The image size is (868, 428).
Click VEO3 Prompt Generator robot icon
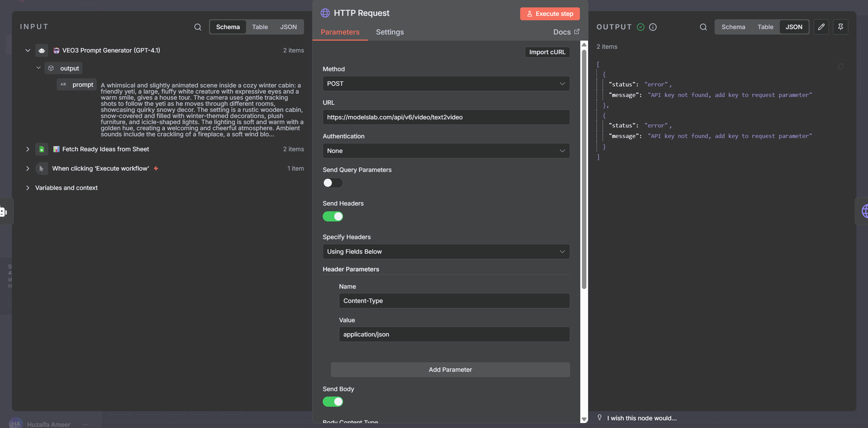42,50
